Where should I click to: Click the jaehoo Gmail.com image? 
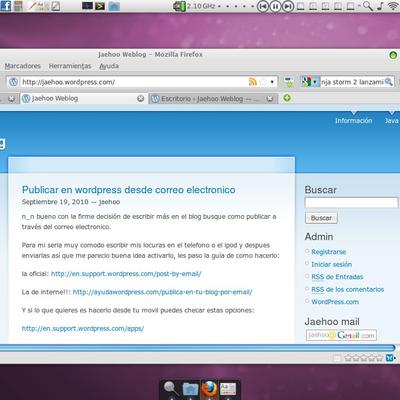point(341,335)
